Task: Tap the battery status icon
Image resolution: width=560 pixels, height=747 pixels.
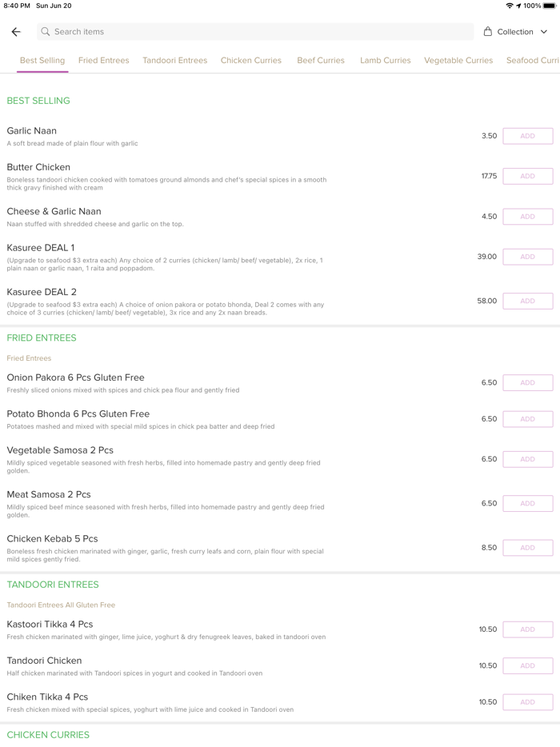Action: [550, 6]
